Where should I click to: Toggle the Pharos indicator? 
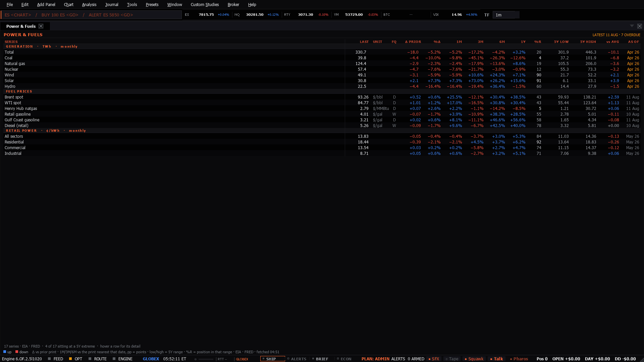click(519, 359)
